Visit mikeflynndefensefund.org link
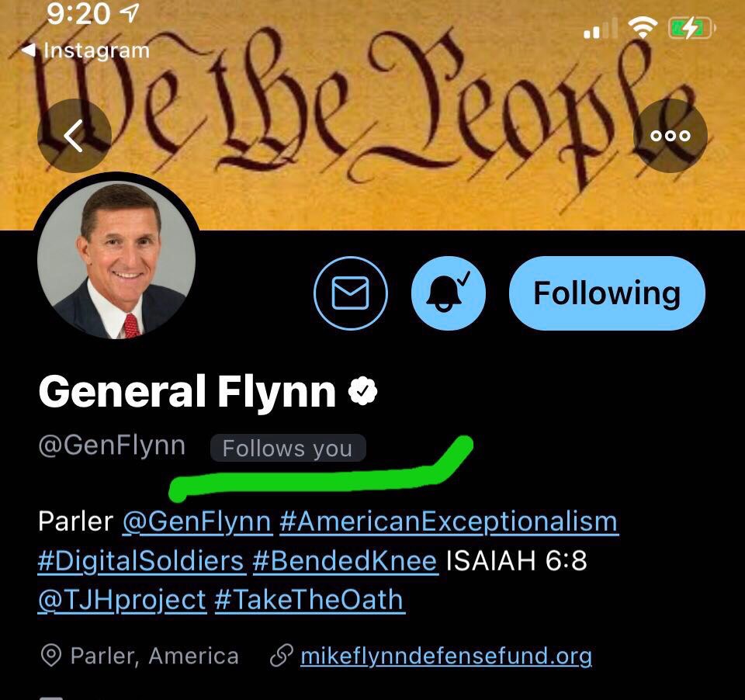 pos(446,657)
